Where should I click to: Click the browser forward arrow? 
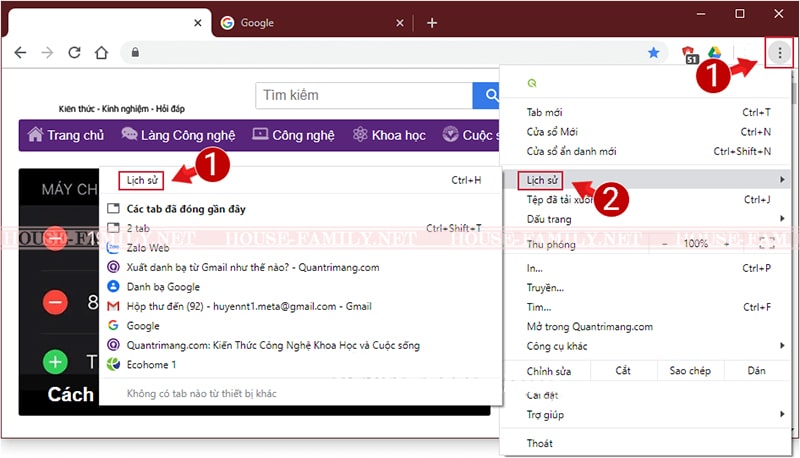click(47, 52)
